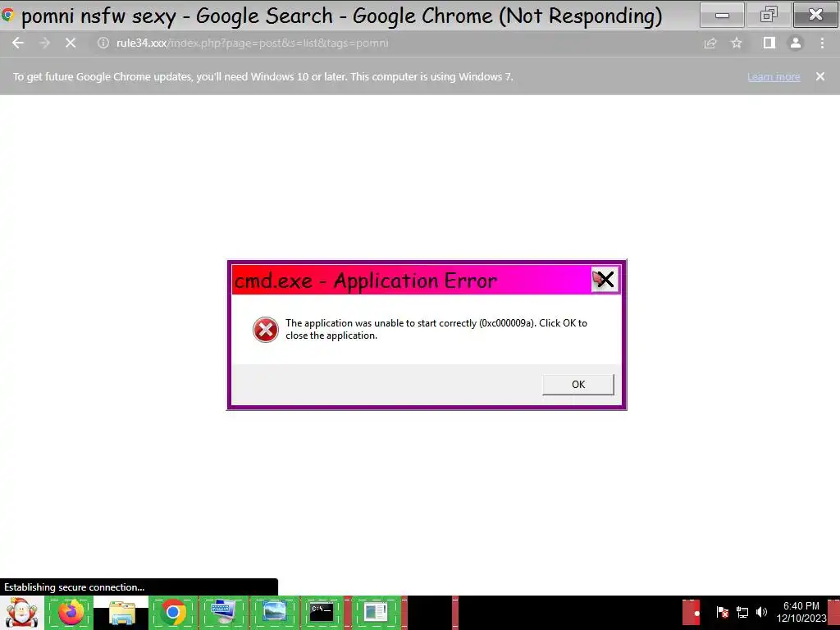840x630 pixels.
Task: Open network status in system tray
Action: (x=742, y=612)
